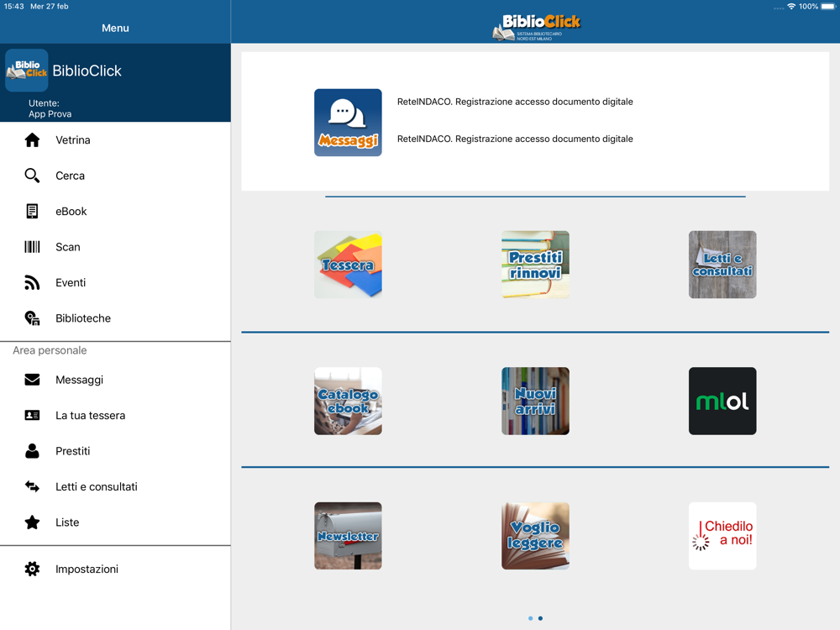Click the Biblioteche location pin icon
Screen dimensions: 840x630
click(x=32, y=318)
